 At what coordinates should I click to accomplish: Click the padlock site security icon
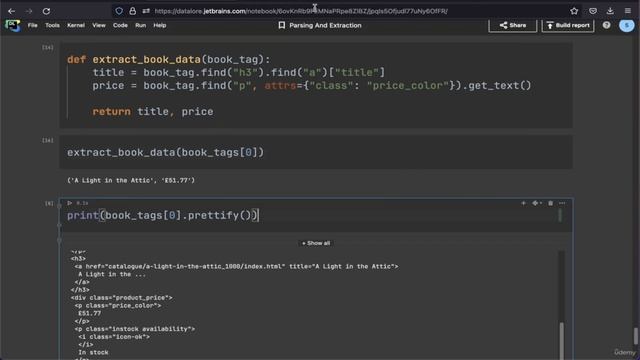[132, 11]
